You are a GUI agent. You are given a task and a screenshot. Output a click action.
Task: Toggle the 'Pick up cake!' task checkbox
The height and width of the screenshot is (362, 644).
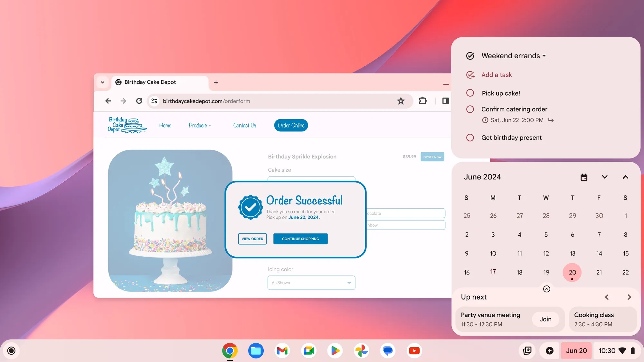(470, 93)
